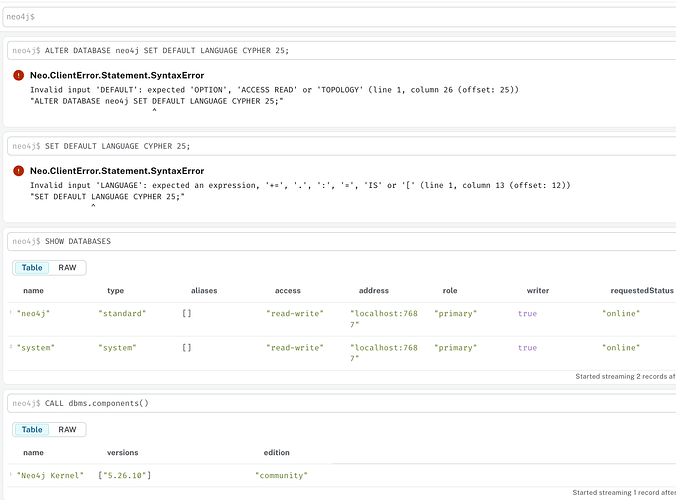This screenshot has height=500, width=676.
Task: Click the "5.26.10" version value
Action: pos(125,475)
